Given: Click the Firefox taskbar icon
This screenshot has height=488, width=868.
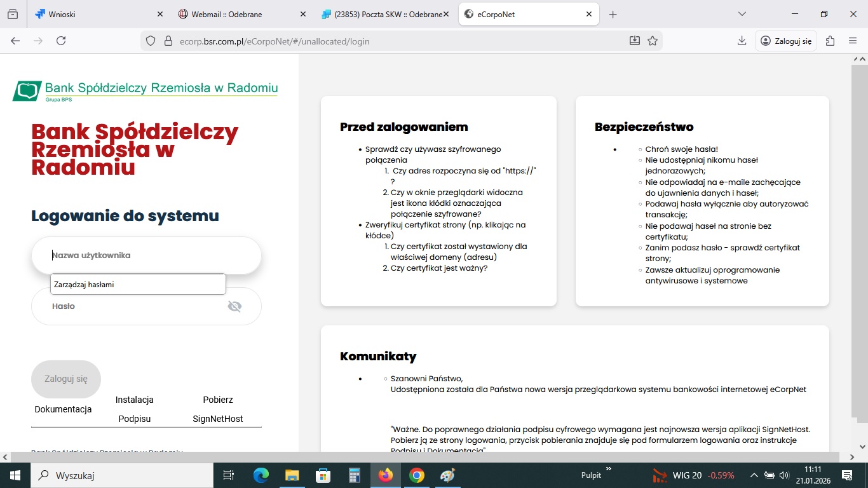Looking at the screenshot, I should point(385,475).
